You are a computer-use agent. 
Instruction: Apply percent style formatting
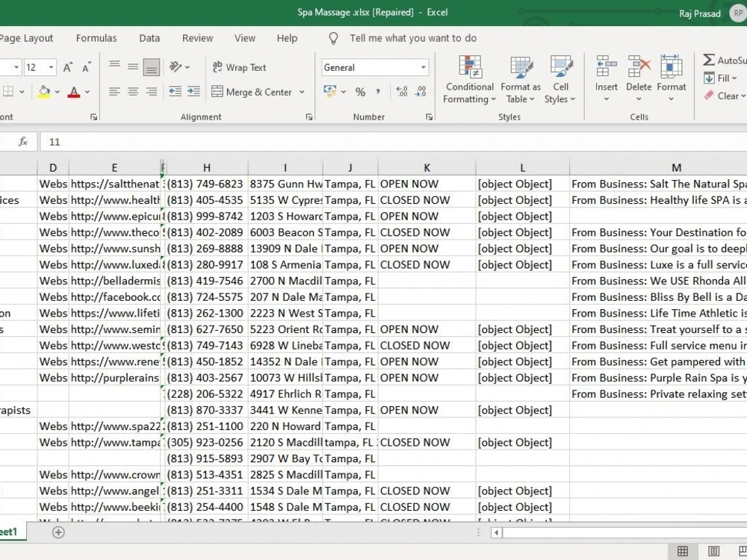coord(360,91)
